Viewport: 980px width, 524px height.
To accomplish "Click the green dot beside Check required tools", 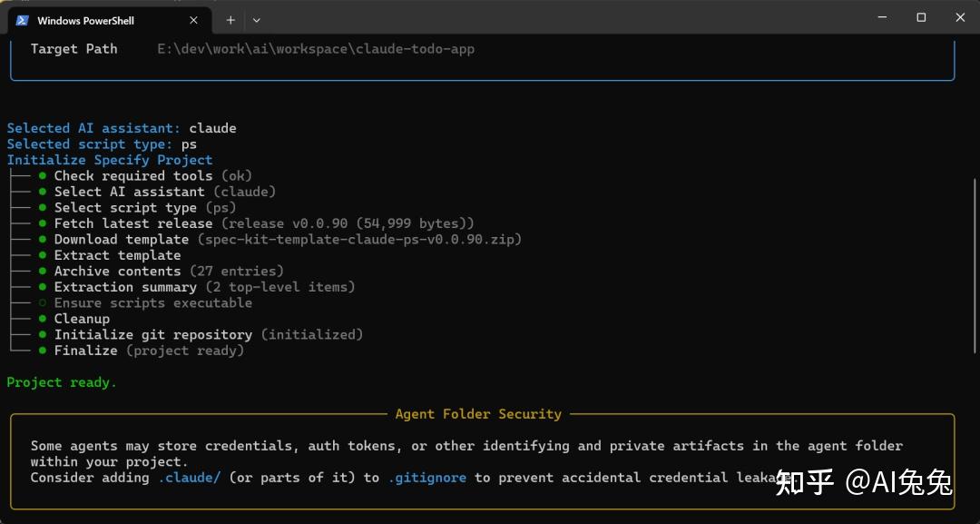I will point(42,175).
